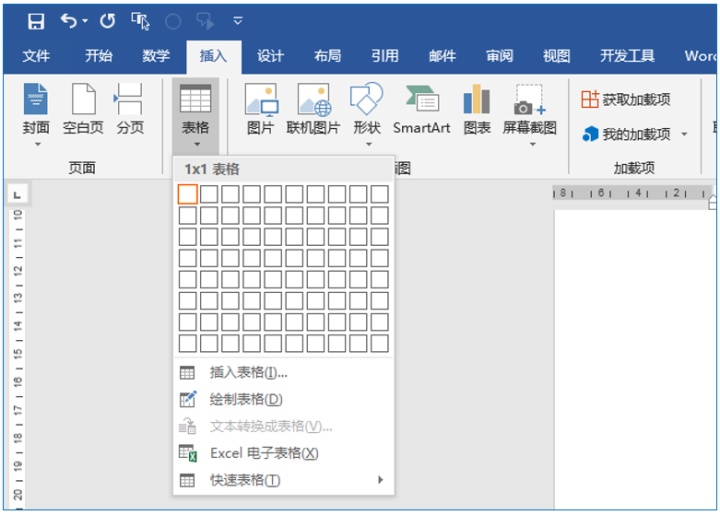Click the 封面 cover page icon
720x515 pixels.
[35, 99]
